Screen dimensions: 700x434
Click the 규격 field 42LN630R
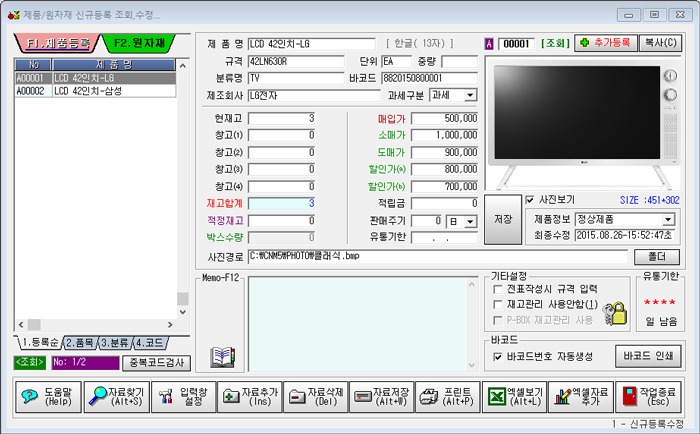296,62
